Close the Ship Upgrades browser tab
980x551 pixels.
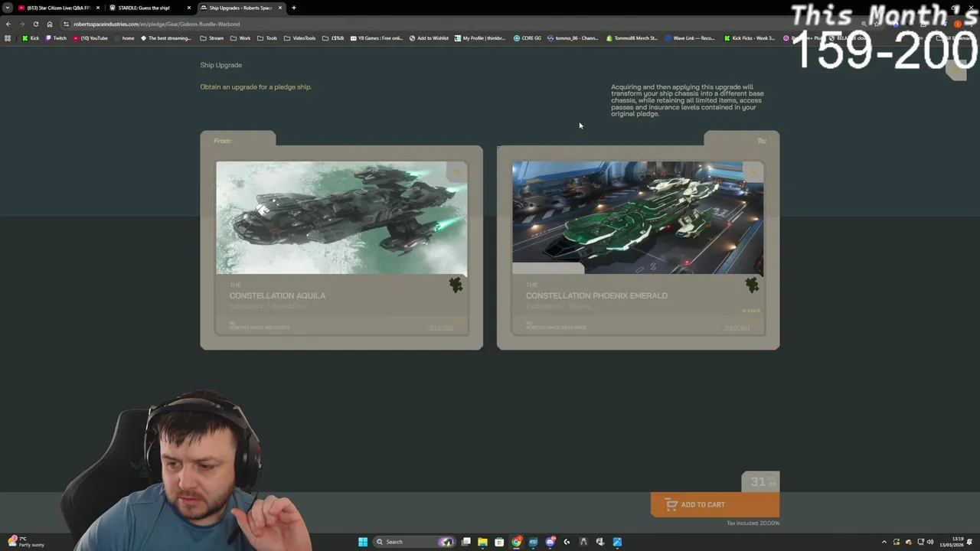point(280,8)
